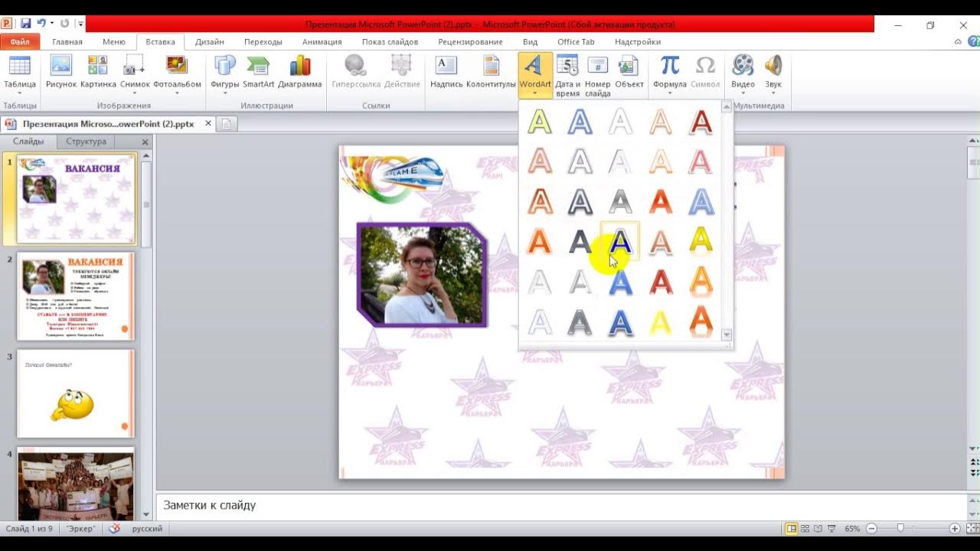Select the photo of the woman on the slide
Viewport: 980px width, 551px height.
click(422, 275)
